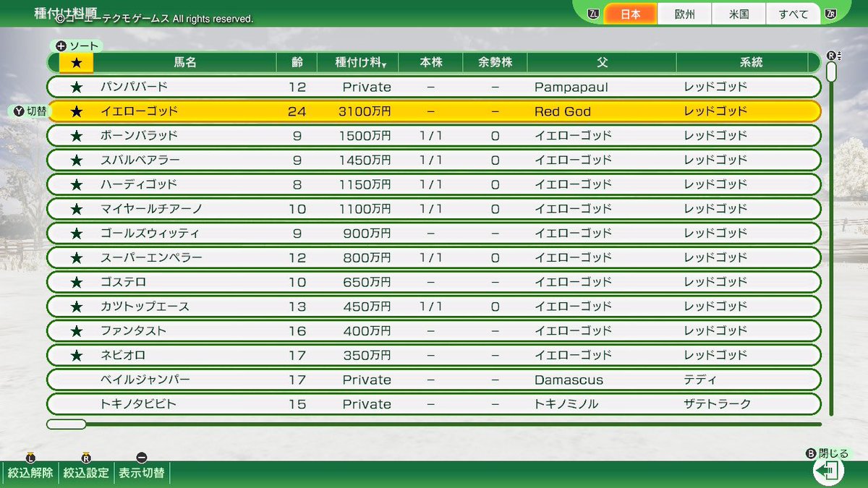Switch to the 米国 region tab

tap(739, 14)
